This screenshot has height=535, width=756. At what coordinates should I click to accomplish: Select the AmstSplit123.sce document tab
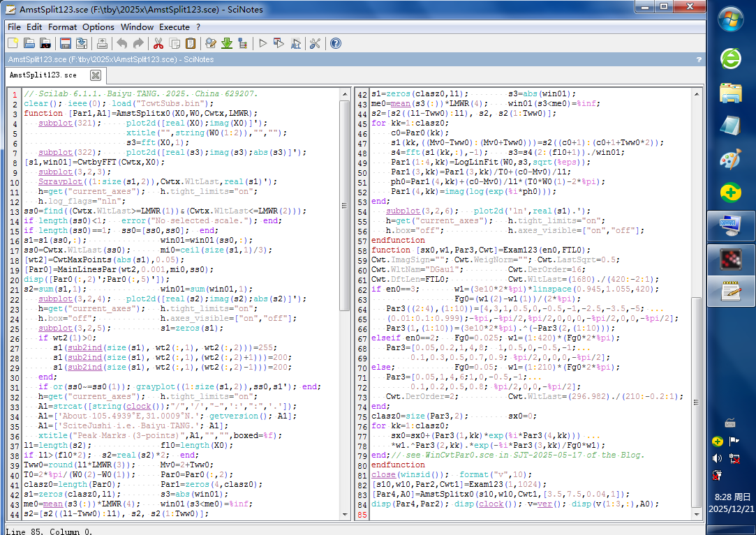pyautogui.click(x=43, y=75)
